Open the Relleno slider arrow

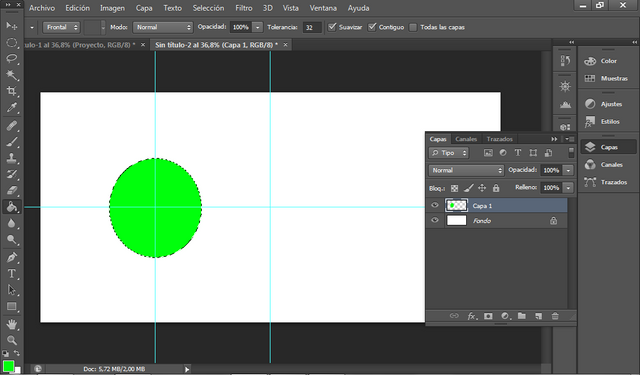tap(568, 188)
